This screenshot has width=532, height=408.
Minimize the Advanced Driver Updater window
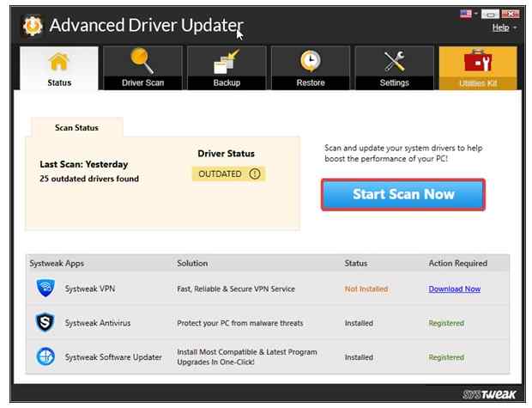[x=491, y=15]
